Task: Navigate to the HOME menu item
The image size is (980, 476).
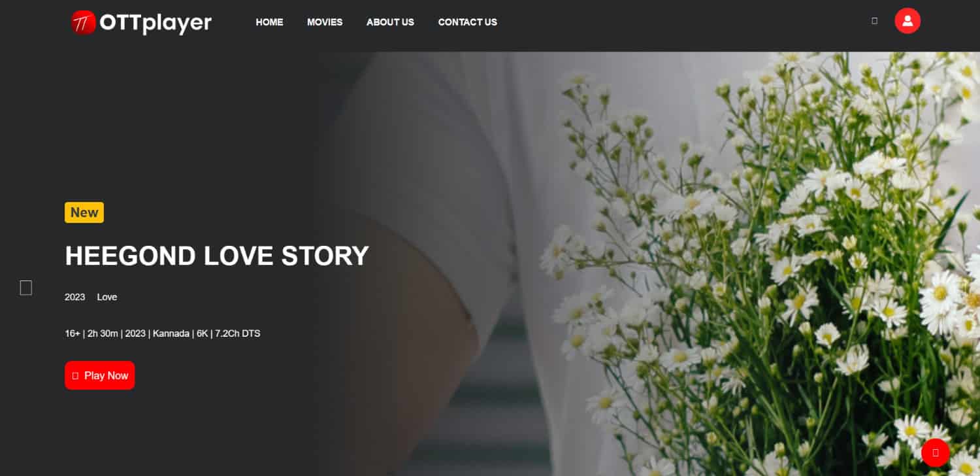Action: pyautogui.click(x=269, y=22)
